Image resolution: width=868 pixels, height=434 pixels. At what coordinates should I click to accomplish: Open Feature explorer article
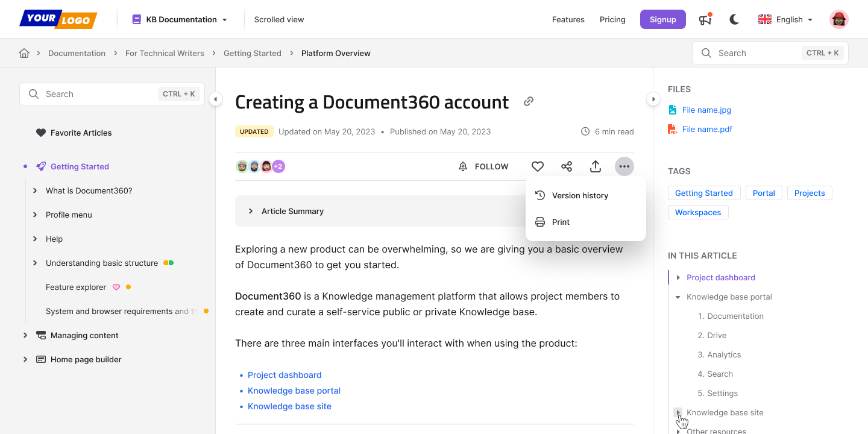pos(76,287)
